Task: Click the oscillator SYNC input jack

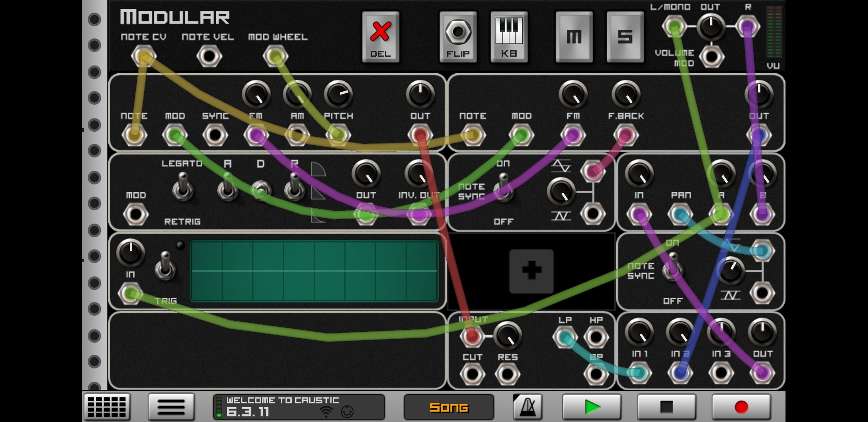Action: [215, 135]
